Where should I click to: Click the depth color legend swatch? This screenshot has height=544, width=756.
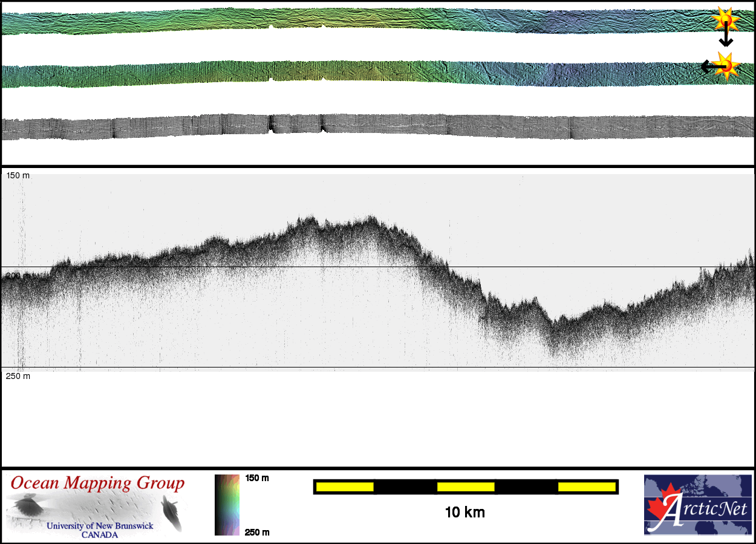tap(227, 505)
